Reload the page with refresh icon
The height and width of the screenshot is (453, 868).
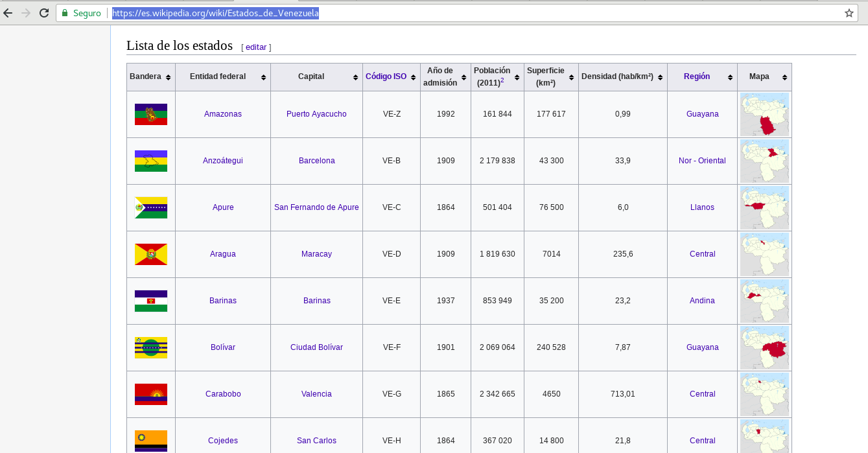point(44,13)
